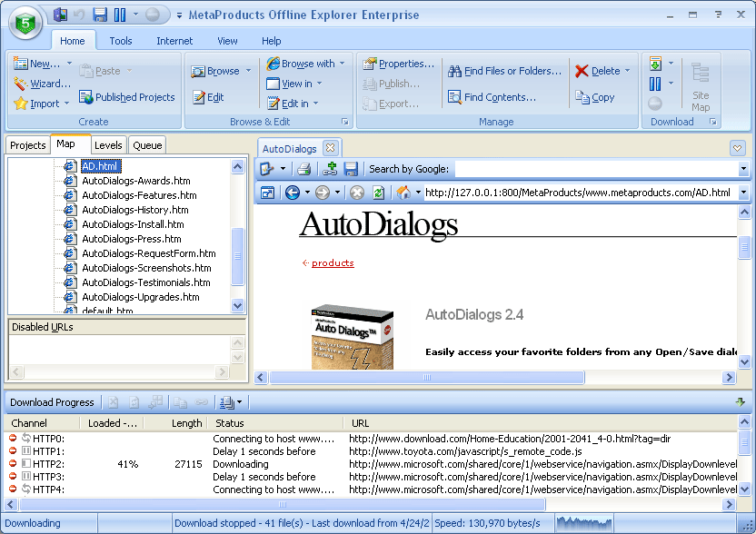Image resolution: width=756 pixels, height=534 pixels.
Task: Switch to the Levels panel tab
Action: click(108, 145)
